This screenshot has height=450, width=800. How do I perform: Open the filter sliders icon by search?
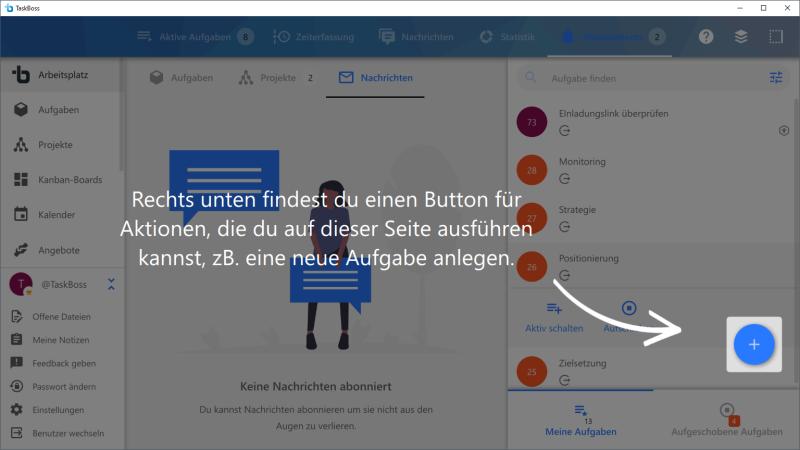(776, 78)
